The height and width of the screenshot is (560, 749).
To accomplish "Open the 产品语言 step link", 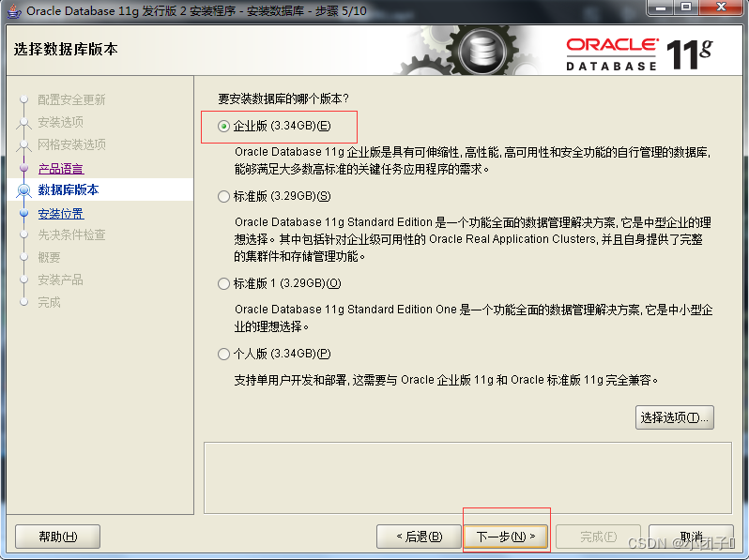I will (61, 169).
